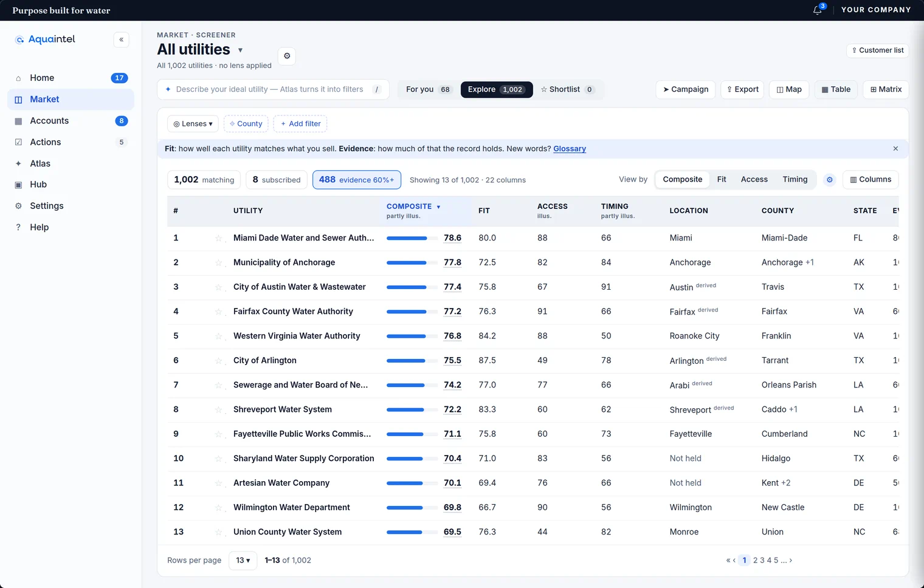Viewport: 924px width, 588px height.
Task: Open view settings gear next to Timing
Action: [829, 179]
